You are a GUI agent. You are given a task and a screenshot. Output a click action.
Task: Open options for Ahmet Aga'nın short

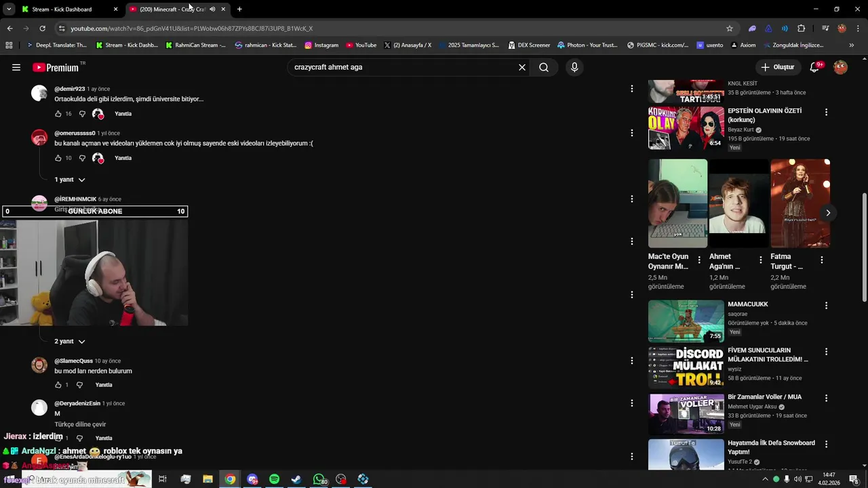click(x=760, y=260)
